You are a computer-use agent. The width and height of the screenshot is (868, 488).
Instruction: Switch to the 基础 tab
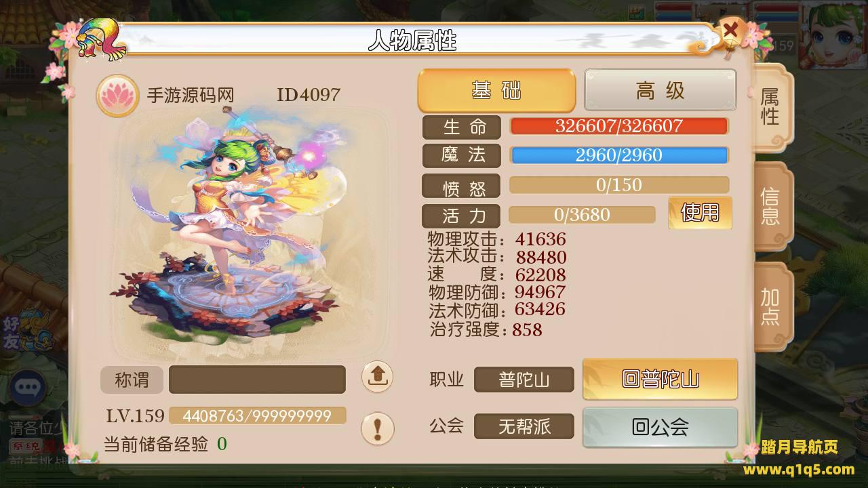(496, 90)
